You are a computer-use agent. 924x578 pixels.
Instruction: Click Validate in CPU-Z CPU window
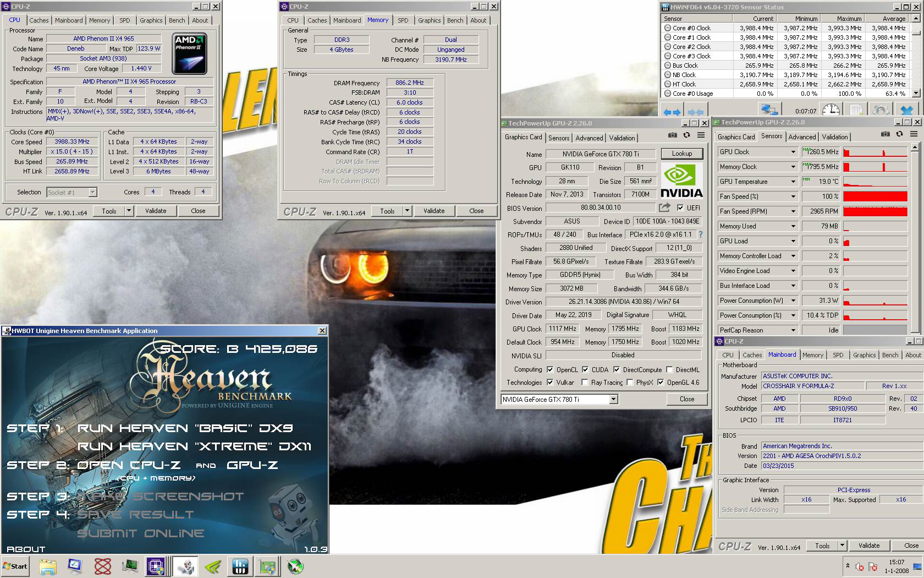(x=156, y=211)
